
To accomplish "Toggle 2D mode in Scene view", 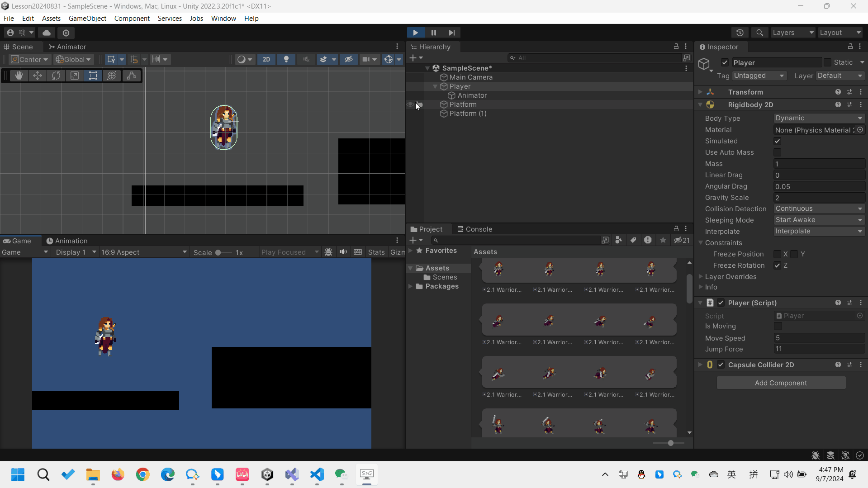I will click(266, 59).
